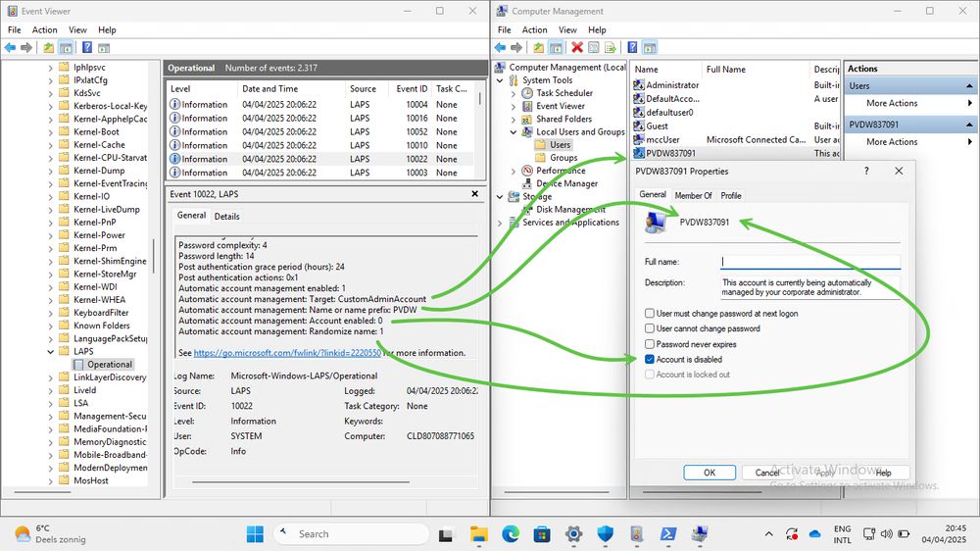This screenshot has height=551, width=980.
Task: Click Forward arrow in Computer Management toolbar
Action: point(516,47)
